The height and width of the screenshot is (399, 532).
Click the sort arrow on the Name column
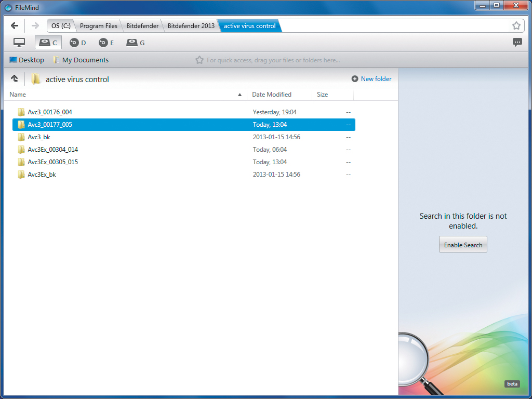pyautogui.click(x=240, y=95)
